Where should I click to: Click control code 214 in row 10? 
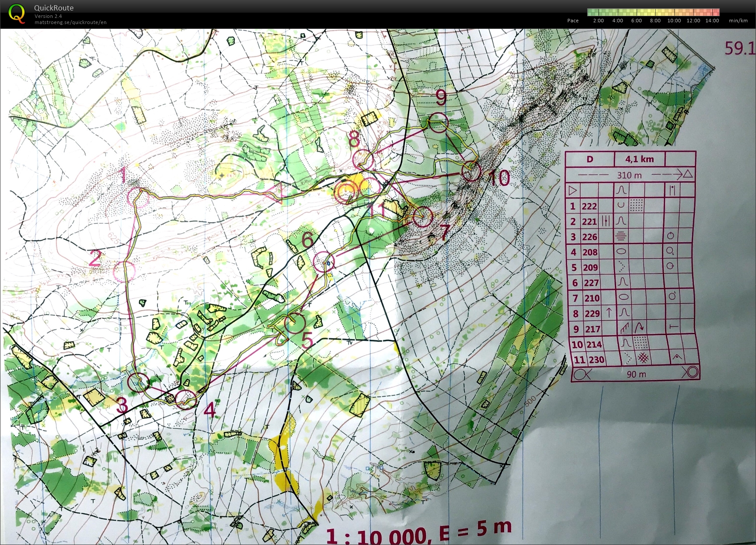click(x=594, y=345)
